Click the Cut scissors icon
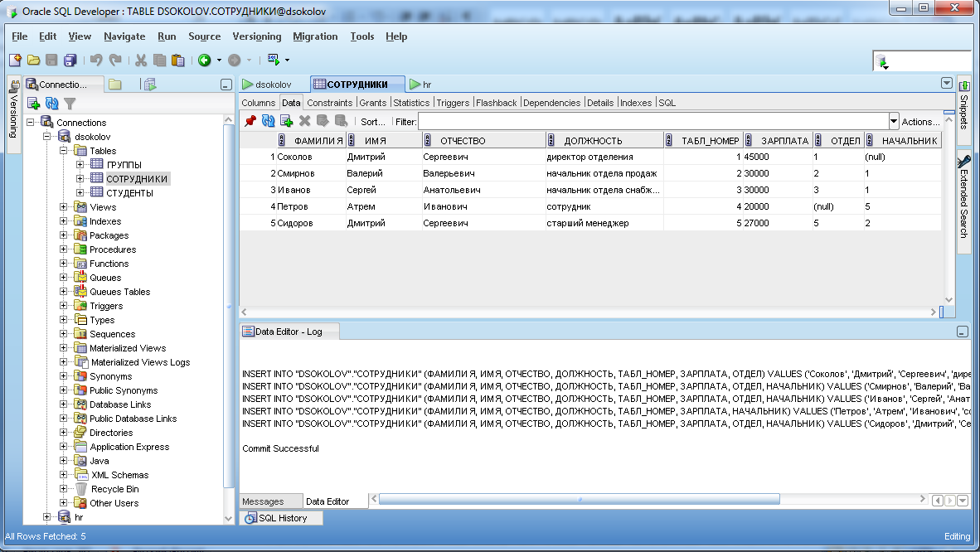The image size is (980, 552). (141, 60)
